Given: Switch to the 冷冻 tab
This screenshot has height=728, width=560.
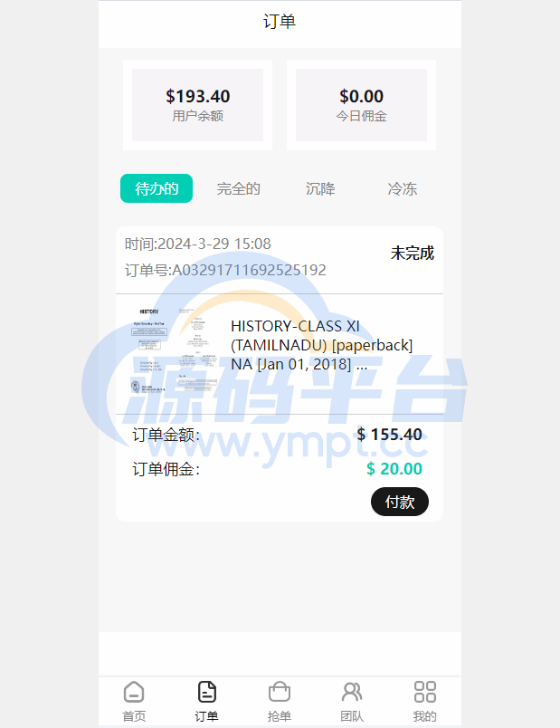Looking at the screenshot, I should click(403, 189).
